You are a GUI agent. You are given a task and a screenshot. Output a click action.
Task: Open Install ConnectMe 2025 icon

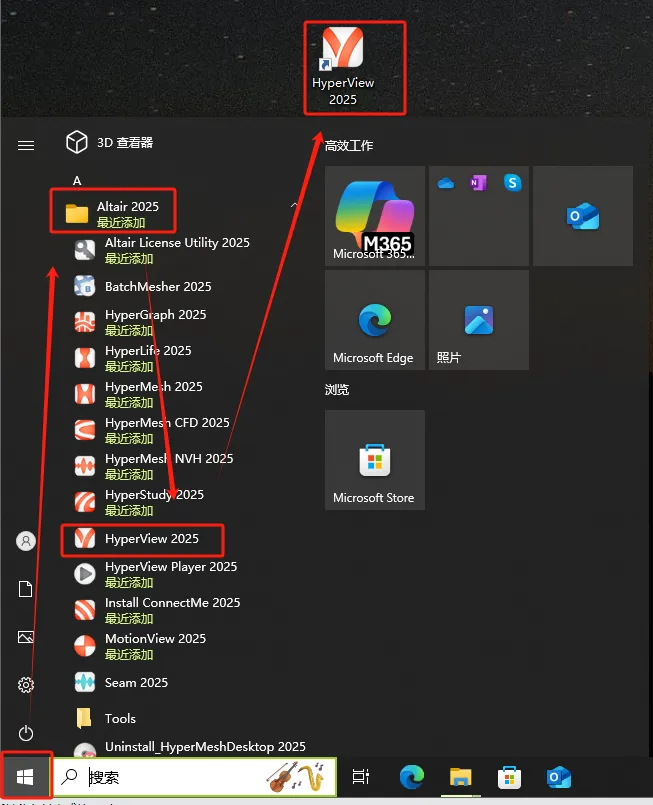[85, 610]
